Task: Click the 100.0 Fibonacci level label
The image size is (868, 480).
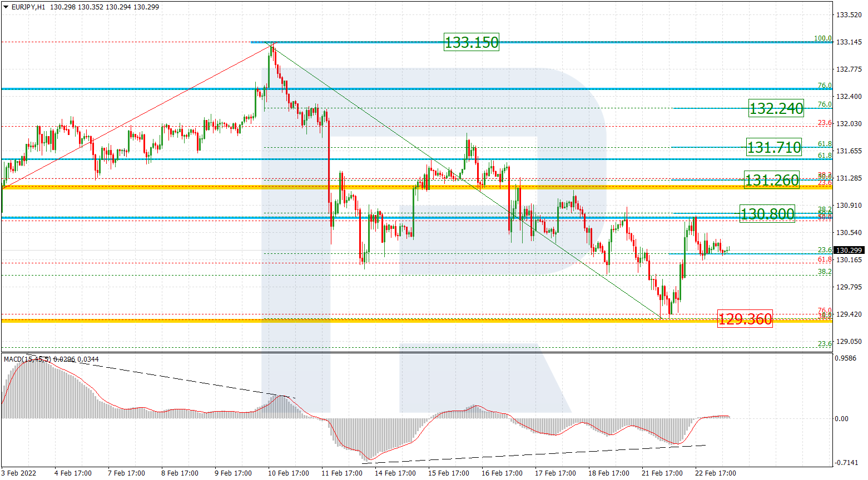Action: 823,38
